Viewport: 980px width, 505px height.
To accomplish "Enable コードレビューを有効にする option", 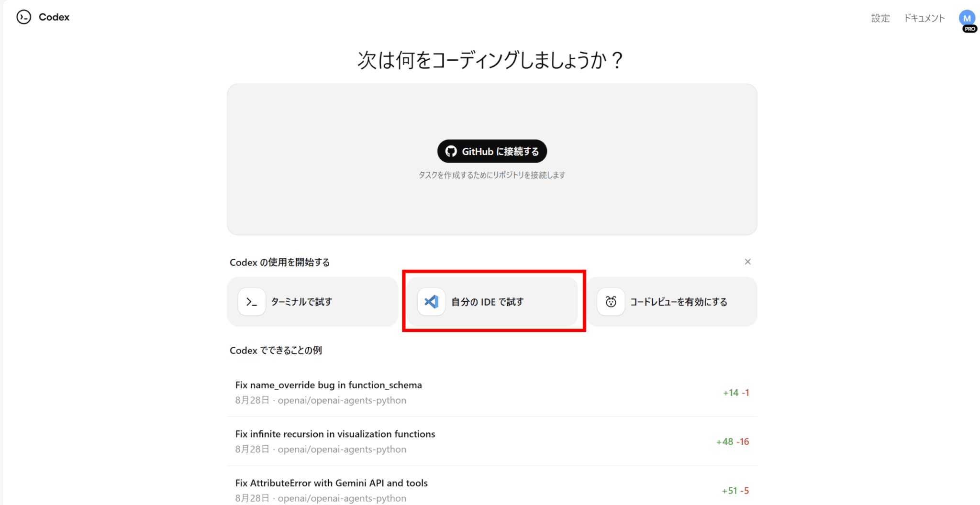I will (x=679, y=302).
